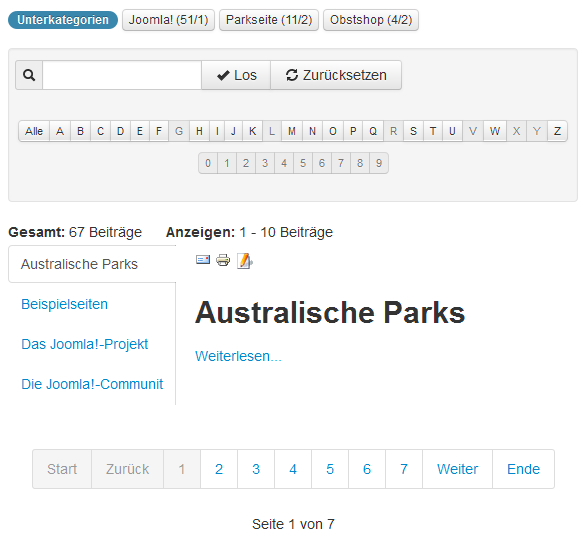
Task: Filter articles by letter S
Action: [413, 131]
